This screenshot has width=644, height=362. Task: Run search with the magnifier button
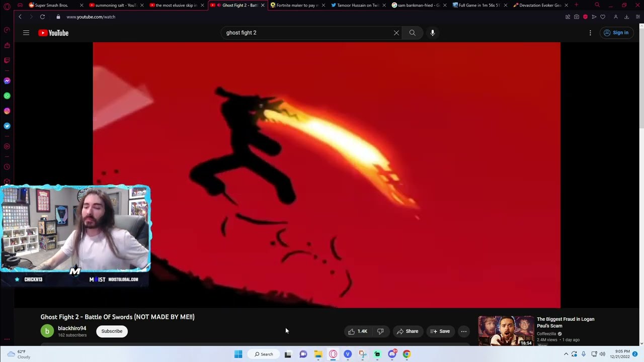tap(413, 33)
